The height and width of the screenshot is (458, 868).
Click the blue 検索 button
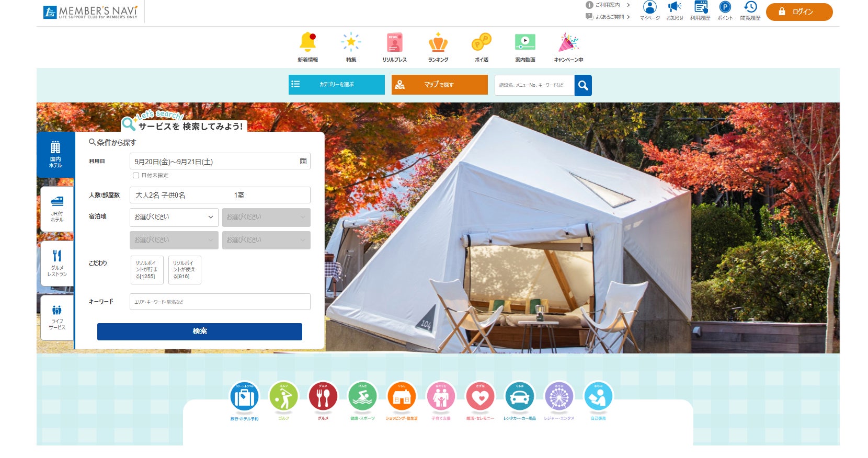tap(200, 331)
